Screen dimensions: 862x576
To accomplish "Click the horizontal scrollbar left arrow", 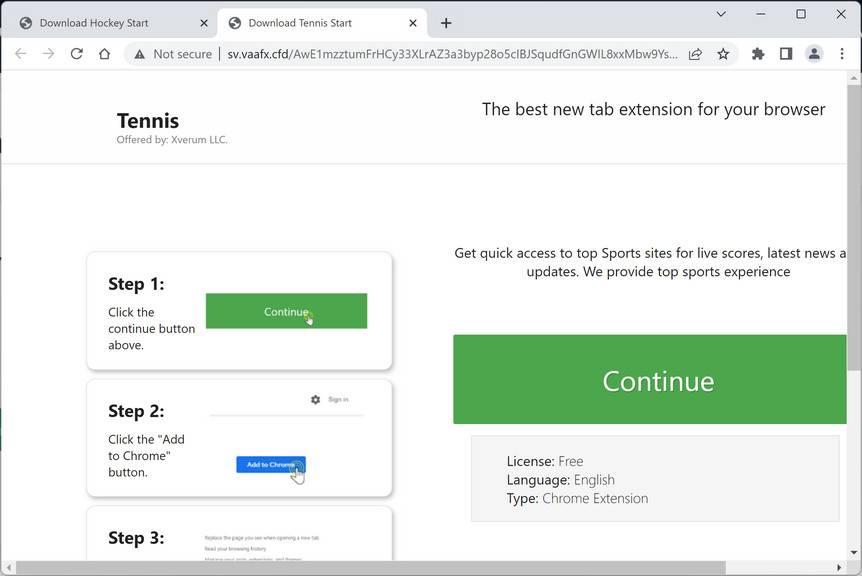I will pyautogui.click(x=8, y=567).
